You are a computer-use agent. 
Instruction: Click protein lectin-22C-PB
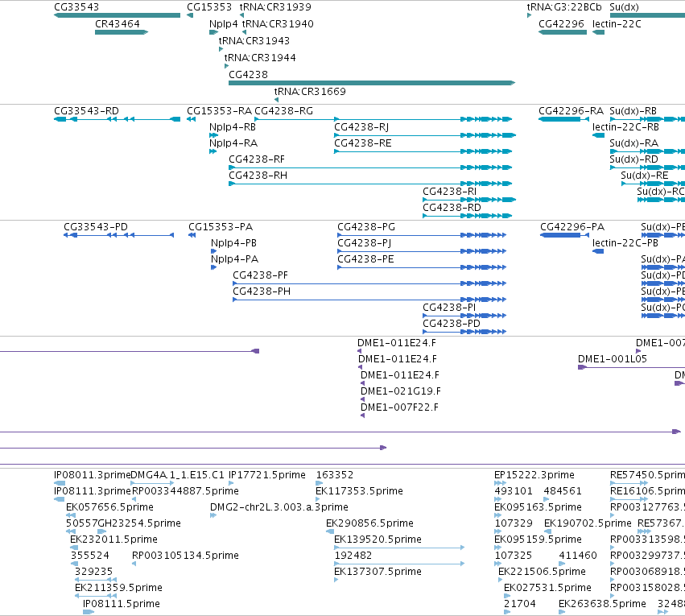tap(598, 251)
